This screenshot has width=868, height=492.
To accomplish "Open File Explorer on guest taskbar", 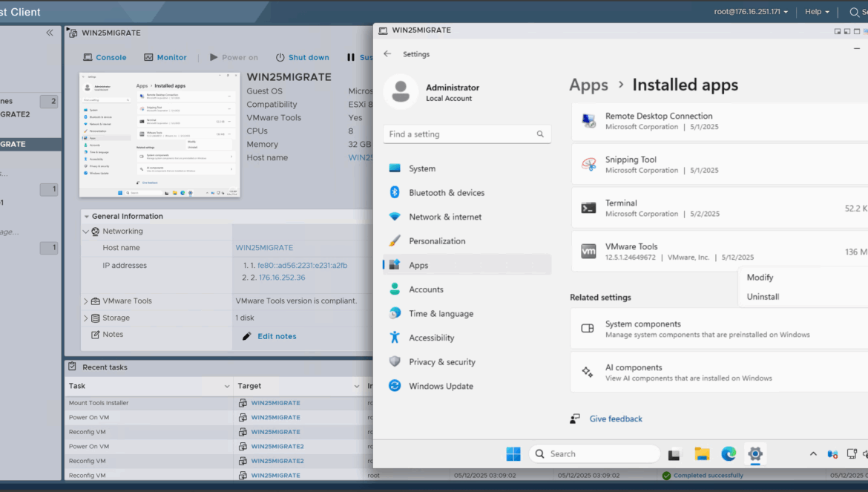I will tap(702, 454).
